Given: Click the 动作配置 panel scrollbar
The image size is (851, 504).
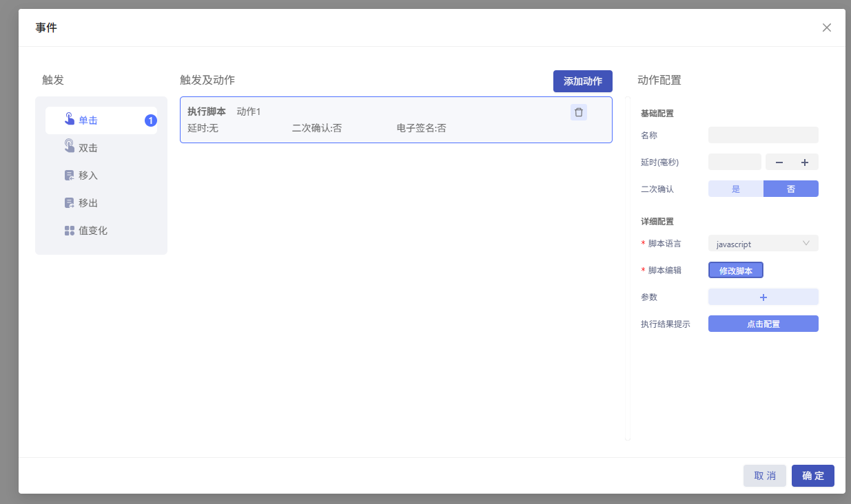Looking at the screenshot, I should tap(628, 269).
